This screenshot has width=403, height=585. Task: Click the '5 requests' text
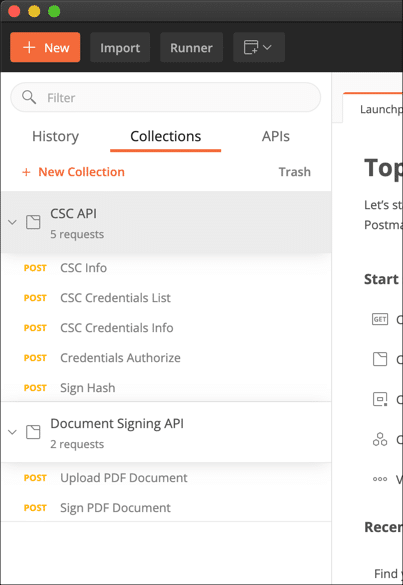click(77, 234)
